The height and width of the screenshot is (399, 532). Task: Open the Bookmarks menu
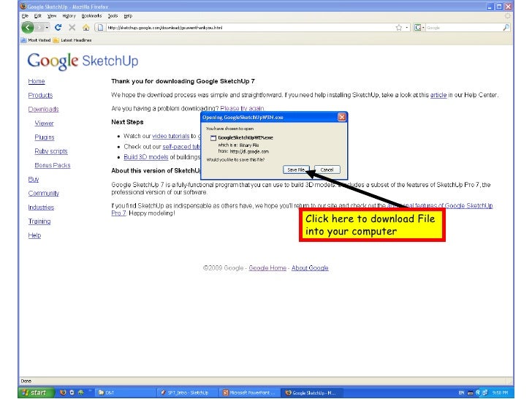[91, 15]
